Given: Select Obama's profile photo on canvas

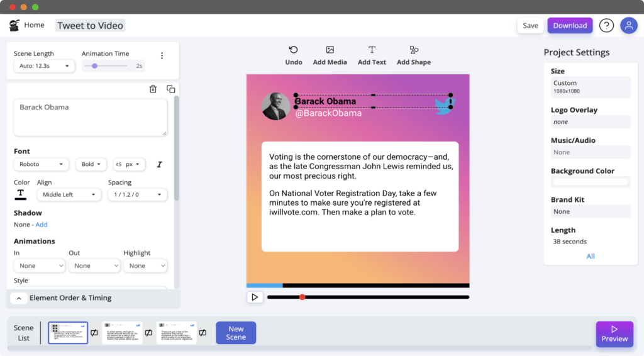Looking at the screenshot, I should (x=275, y=106).
